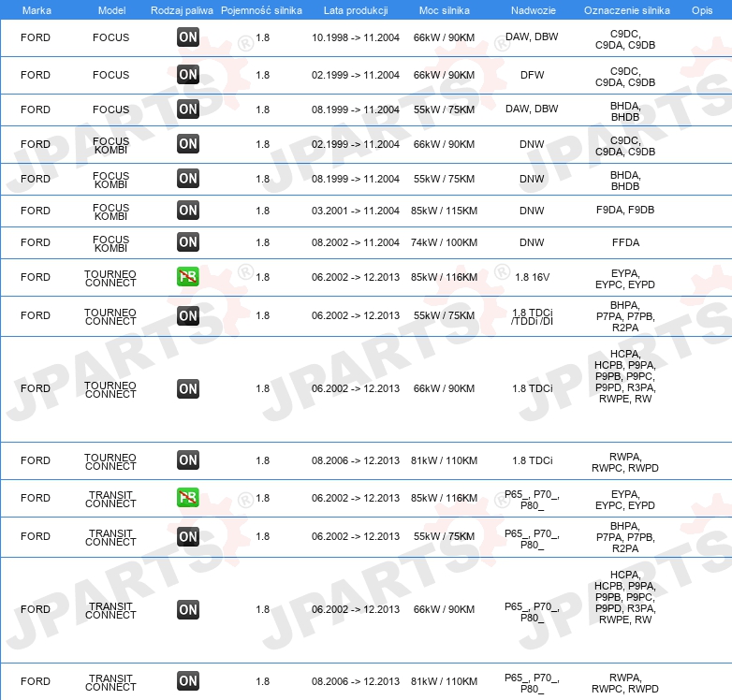Click EYPA, EYPC, EYPD in Tourneo Connect row
Viewport: 732px width, 700px height.
pyautogui.click(x=625, y=279)
